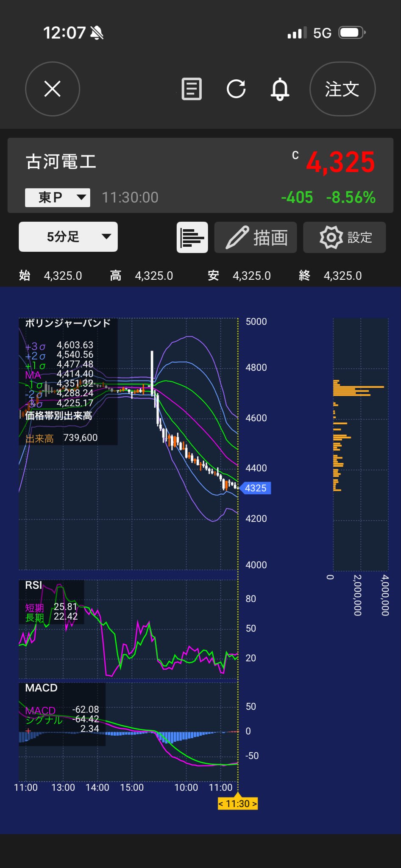This screenshot has width=401, height=868.
Task: Tap the < 11:30 > time cursor marker
Action: point(238,804)
